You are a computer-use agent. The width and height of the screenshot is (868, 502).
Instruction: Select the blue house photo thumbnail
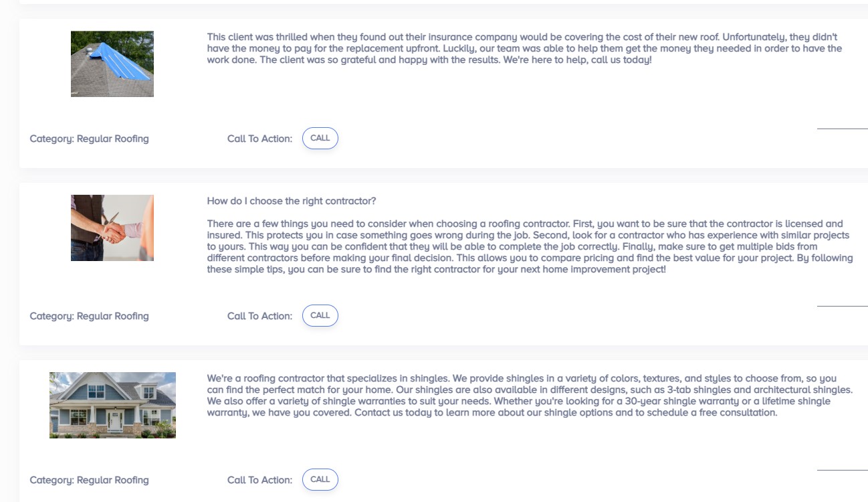[112, 405]
